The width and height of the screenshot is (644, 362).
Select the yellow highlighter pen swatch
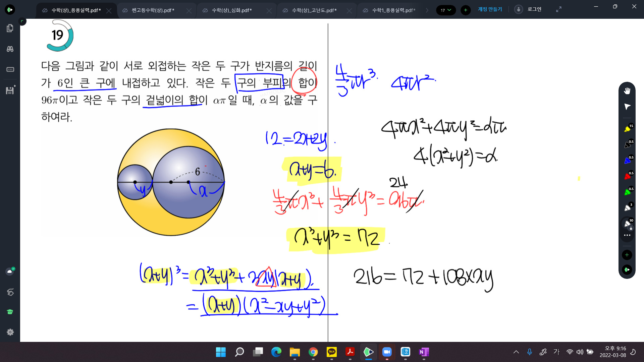tap(627, 129)
